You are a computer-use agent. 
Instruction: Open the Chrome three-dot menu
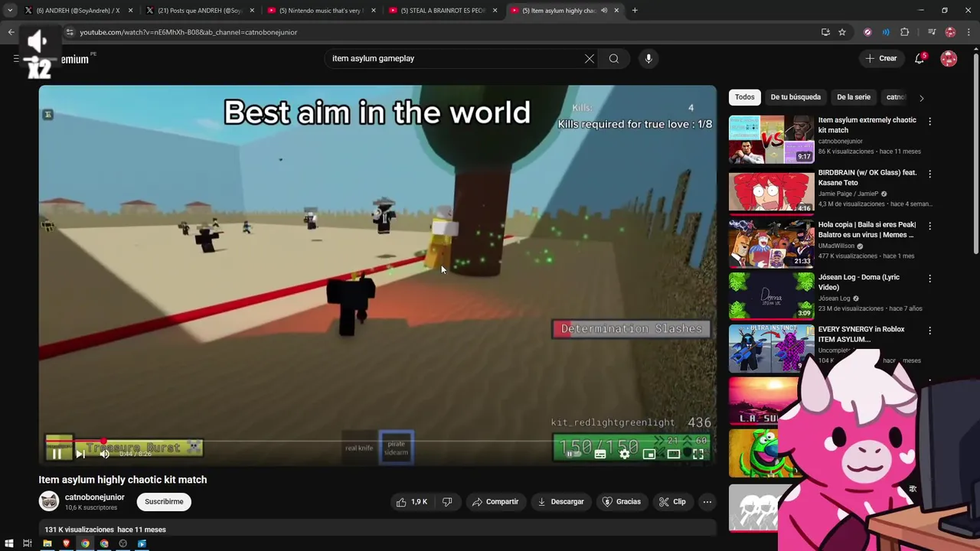coord(969,32)
